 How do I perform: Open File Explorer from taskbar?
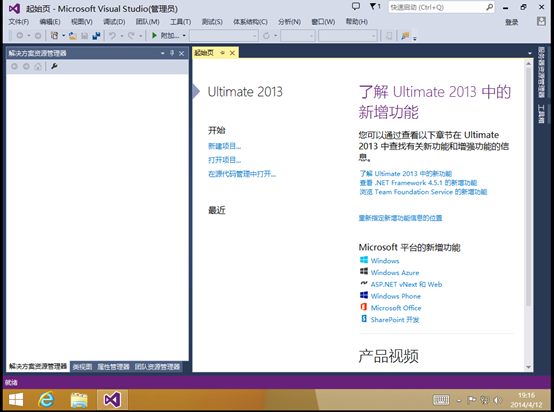coord(79,400)
